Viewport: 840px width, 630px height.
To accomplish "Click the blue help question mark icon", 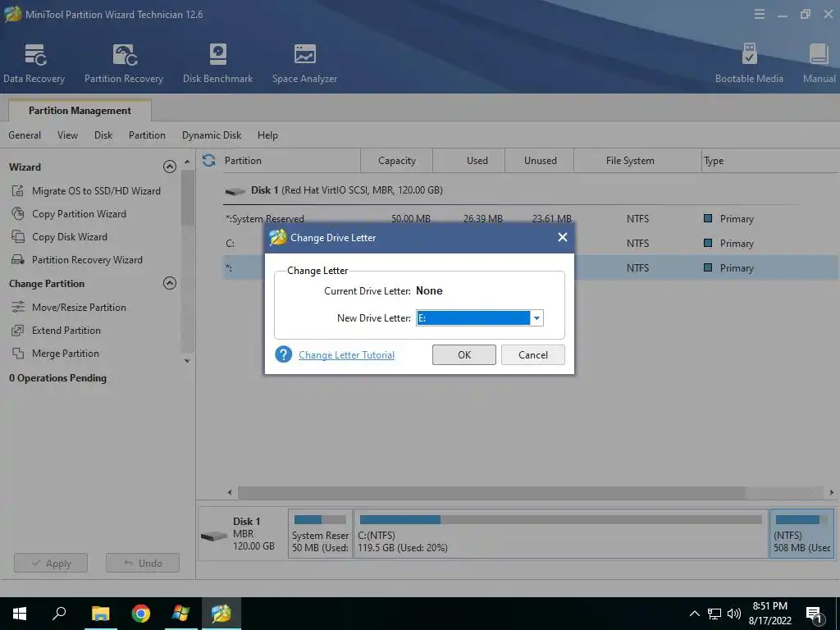I will tap(283, 354).
